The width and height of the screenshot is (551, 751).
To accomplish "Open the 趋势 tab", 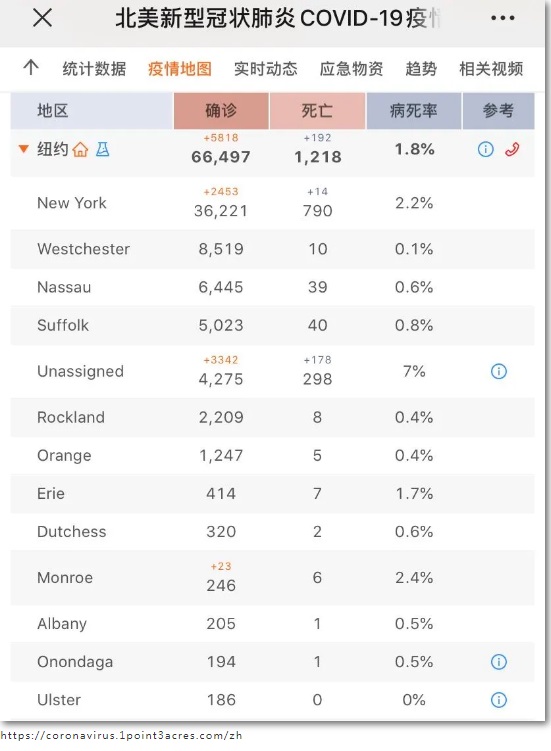I will tap(421, 68).
